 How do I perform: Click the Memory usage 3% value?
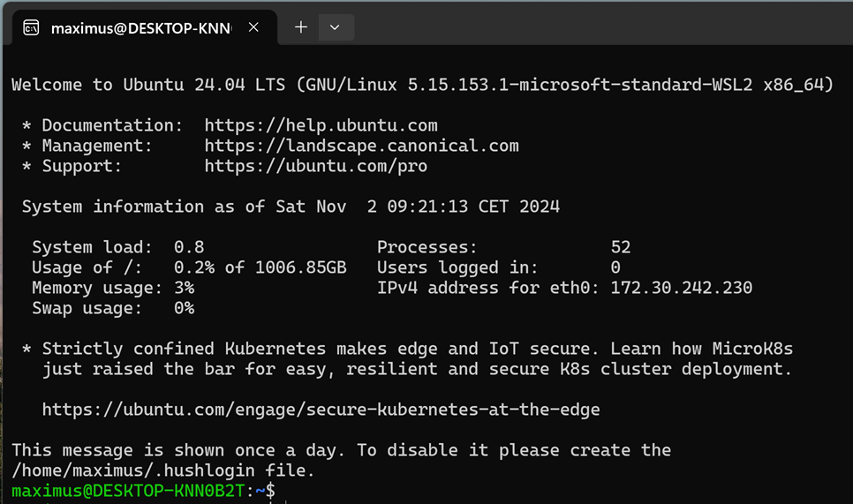point(184,288)
